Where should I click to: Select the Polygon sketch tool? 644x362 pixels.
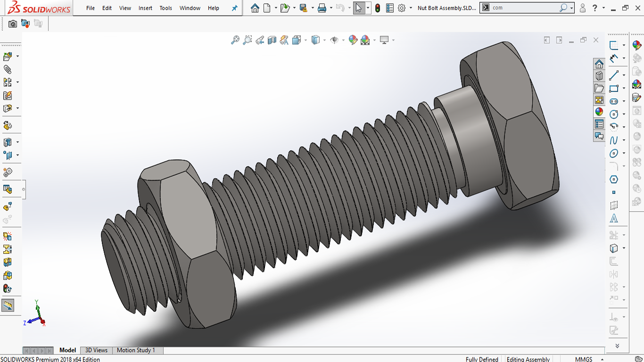[x=613, y=180]
